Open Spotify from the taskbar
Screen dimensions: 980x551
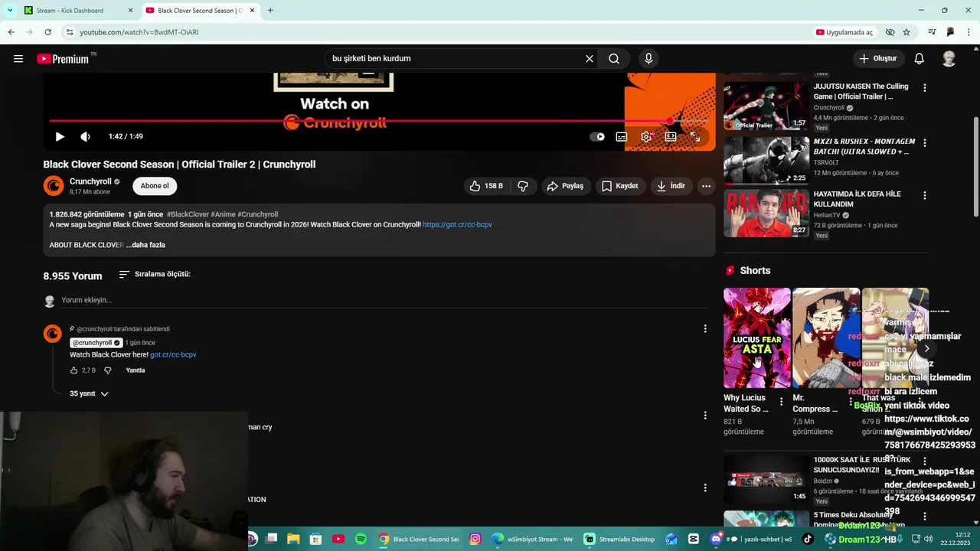point(361,539)
